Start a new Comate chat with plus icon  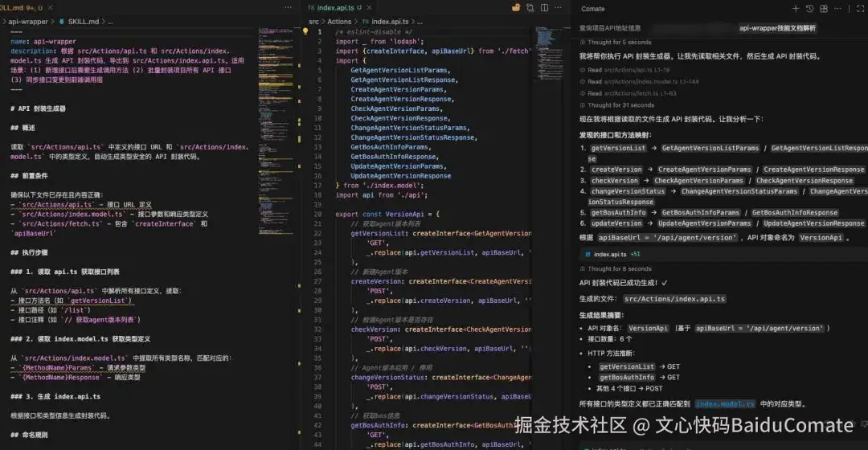796,8
